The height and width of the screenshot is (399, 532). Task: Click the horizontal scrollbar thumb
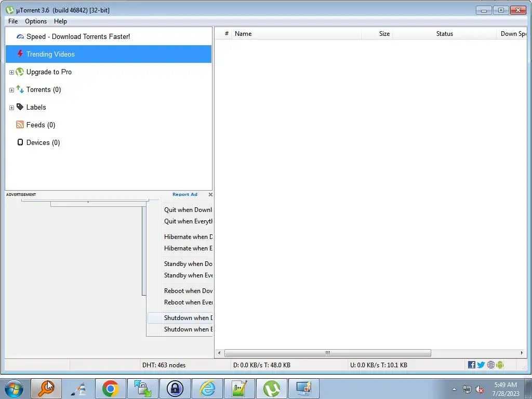click(x=328, y=353)
